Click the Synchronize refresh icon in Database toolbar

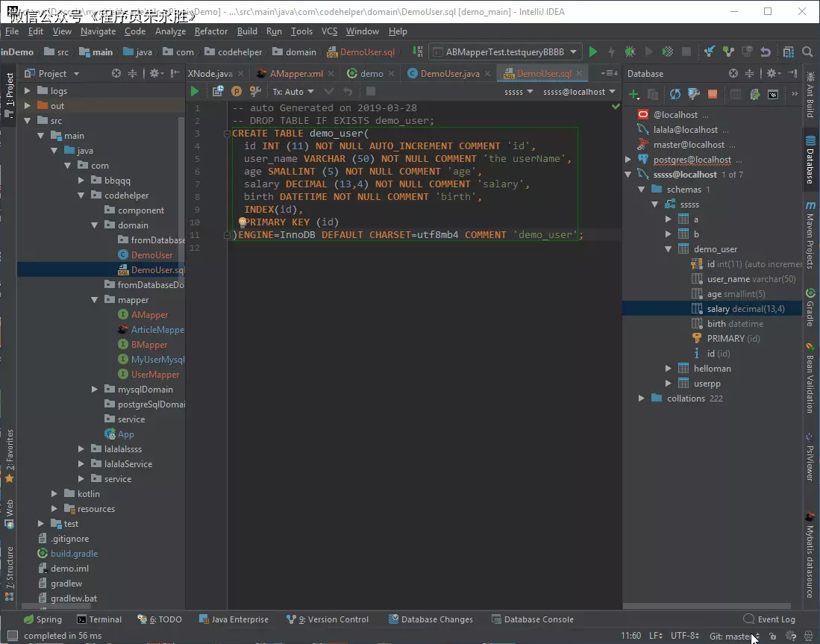pos(675,94)
